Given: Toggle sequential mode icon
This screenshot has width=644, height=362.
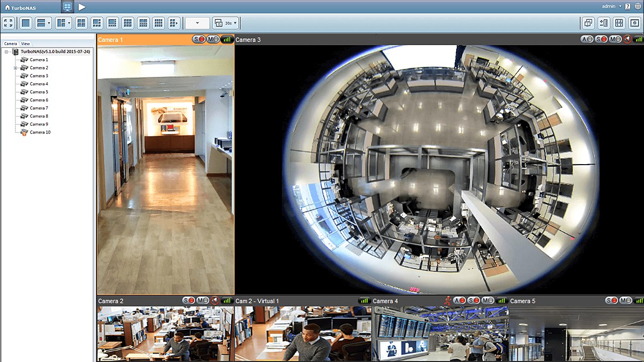Looking at the screenshot, I should pyautogui.click(x=218, y=23).
